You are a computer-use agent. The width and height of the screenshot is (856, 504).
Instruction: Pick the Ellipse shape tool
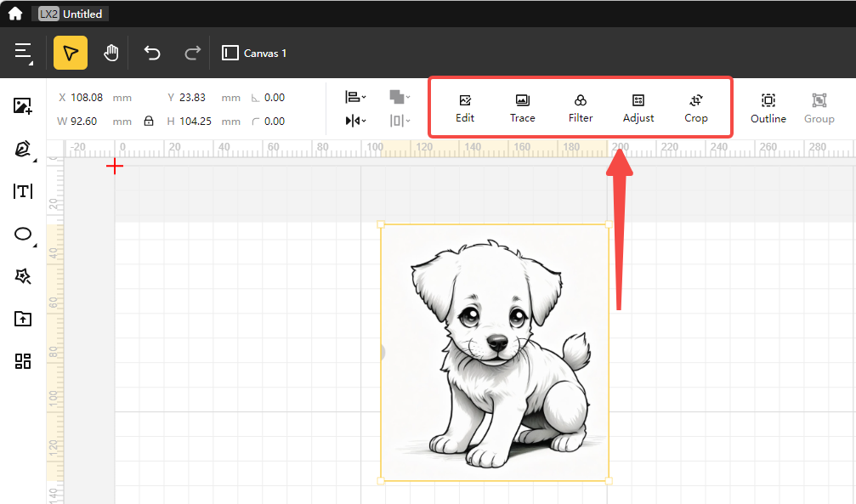point(23,234)
